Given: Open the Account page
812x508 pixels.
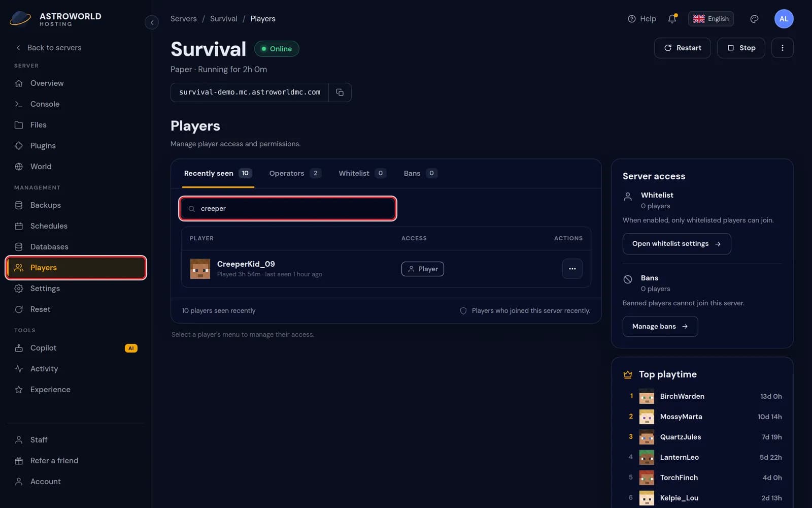Looking at the screenshot, I should [x=76, y=482].
